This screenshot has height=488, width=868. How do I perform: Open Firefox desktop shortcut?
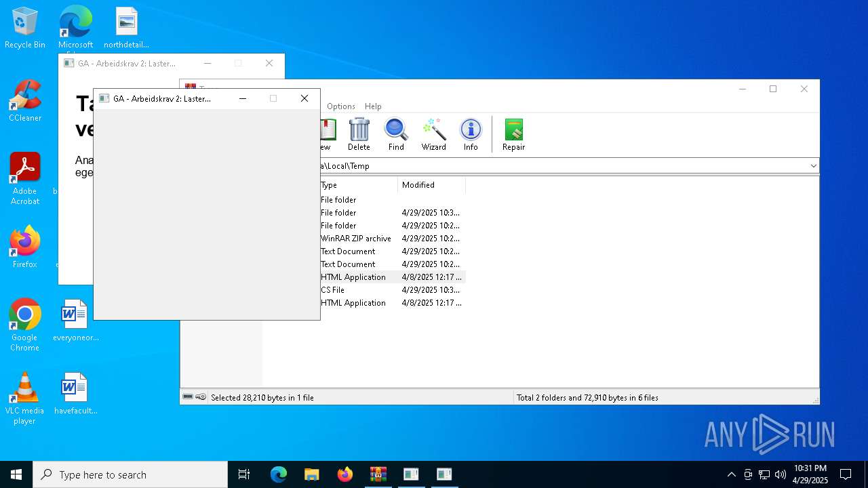pyautogui.click(x=25, y=247)
